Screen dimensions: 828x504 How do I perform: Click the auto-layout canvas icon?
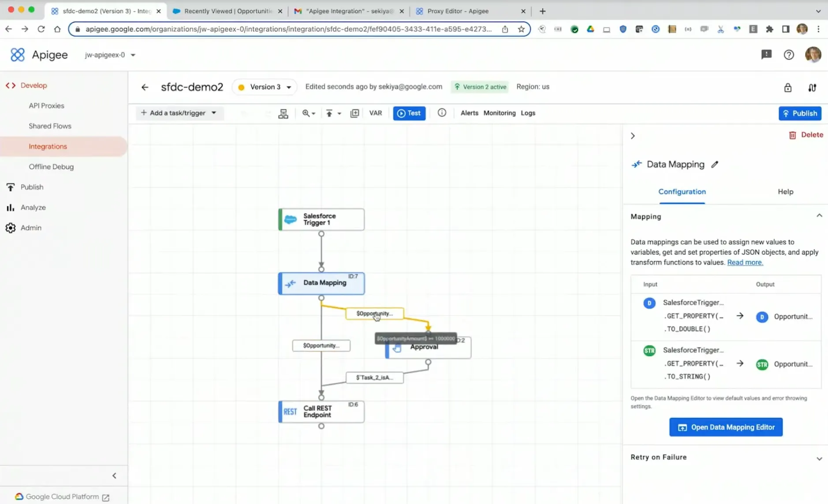coord(283,114)
